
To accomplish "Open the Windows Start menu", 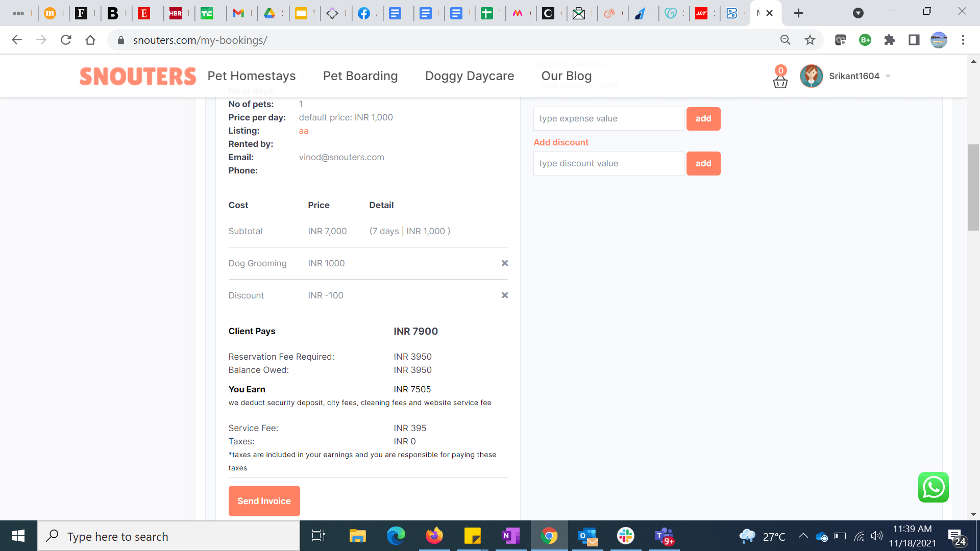I will click(x=18, y=536).
